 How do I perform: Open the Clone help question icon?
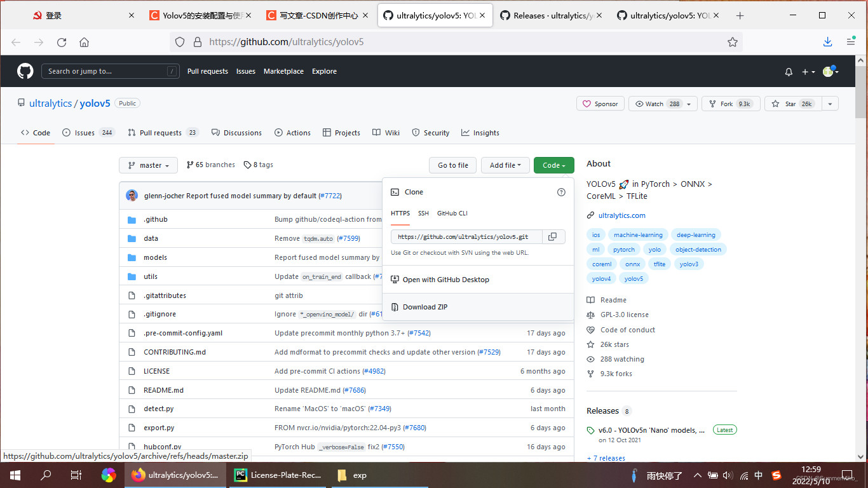(561, 192)
